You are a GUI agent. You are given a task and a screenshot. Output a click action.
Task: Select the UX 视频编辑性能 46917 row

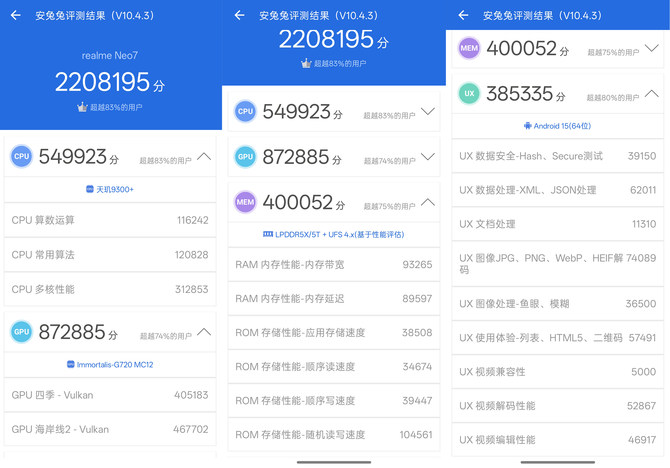pos(558,440)
